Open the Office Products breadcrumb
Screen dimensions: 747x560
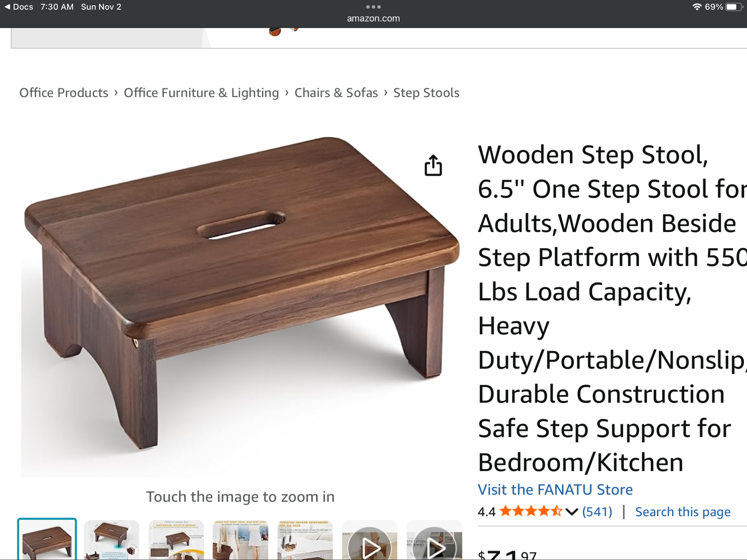[64, 93]
